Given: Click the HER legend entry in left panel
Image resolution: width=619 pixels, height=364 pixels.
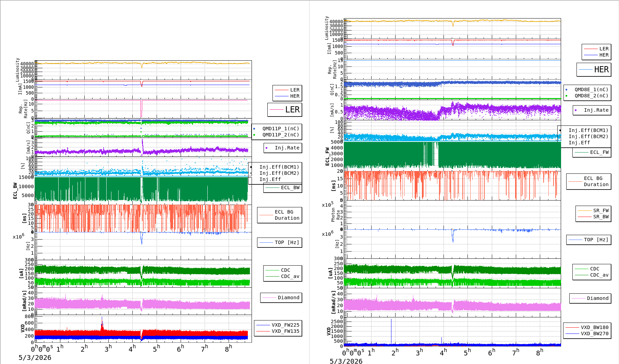Looking at the screenshot, I should (287, 96).
